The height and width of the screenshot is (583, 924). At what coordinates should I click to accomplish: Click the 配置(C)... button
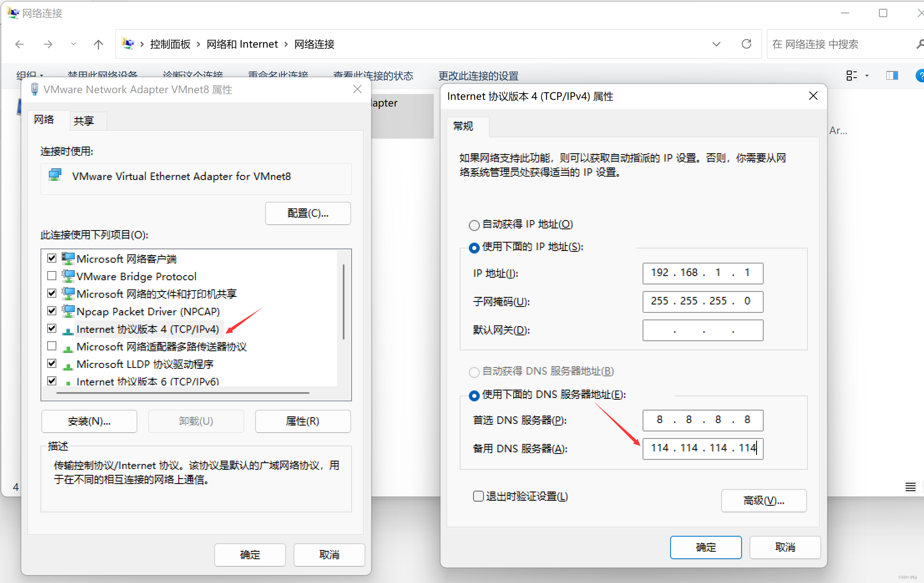308,213
